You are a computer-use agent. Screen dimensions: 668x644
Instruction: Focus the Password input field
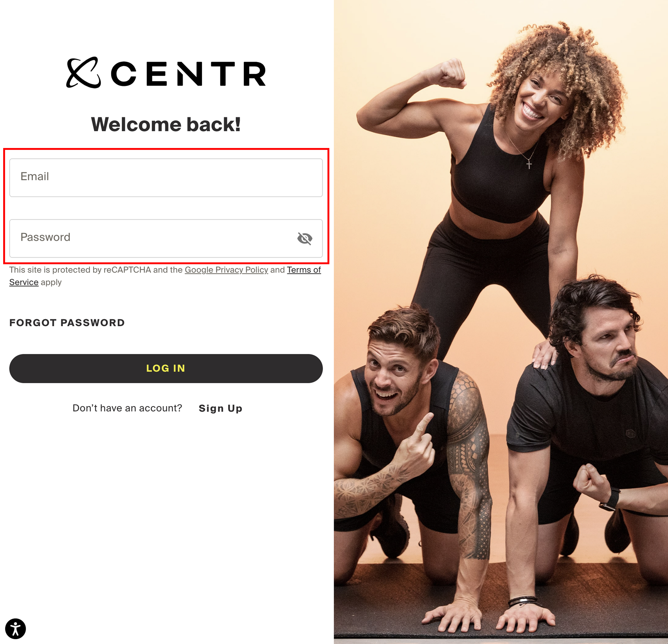(166, 238)
